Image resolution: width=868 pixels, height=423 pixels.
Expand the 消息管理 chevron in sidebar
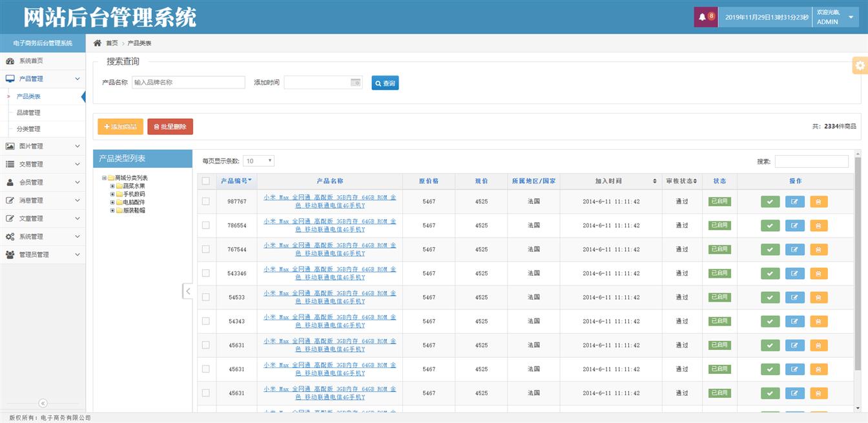(x=77, y=200)
